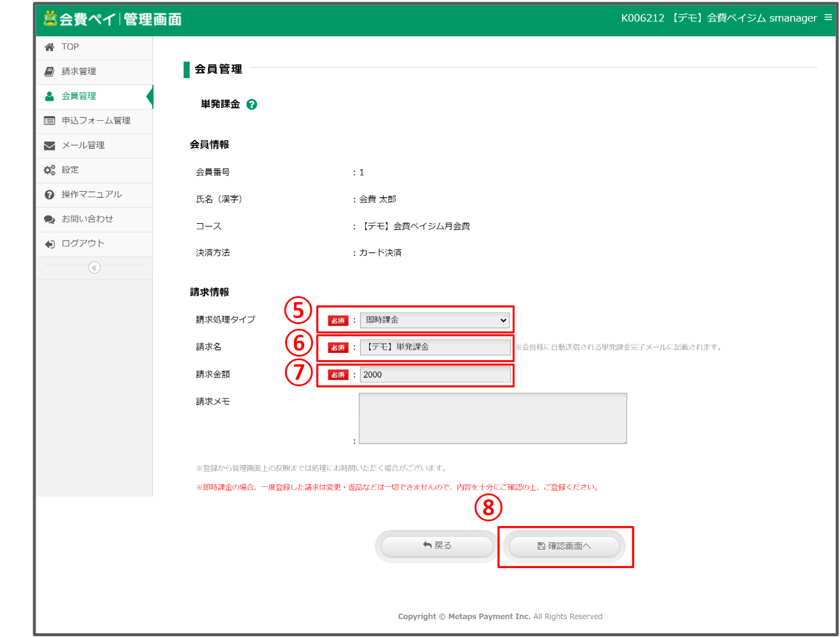Click the 申込フォーム管理 form icon
Image resolution: width=840 pixels, height=638 pixels.
[x=49, y=120]
